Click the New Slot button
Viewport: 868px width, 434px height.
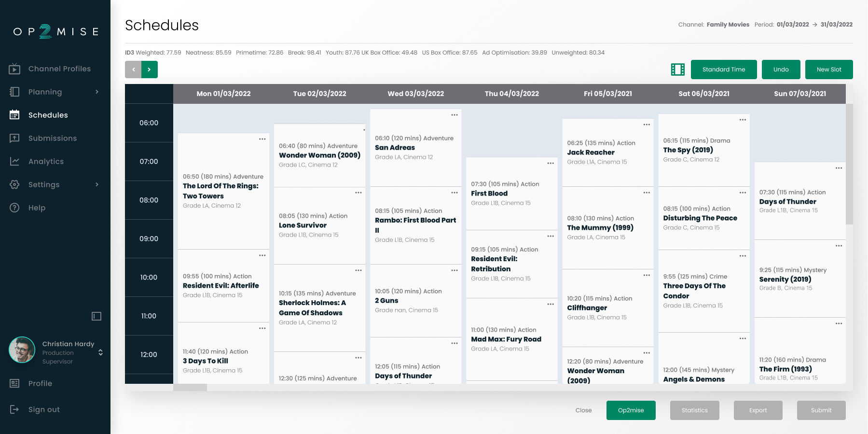pos(828,70)
